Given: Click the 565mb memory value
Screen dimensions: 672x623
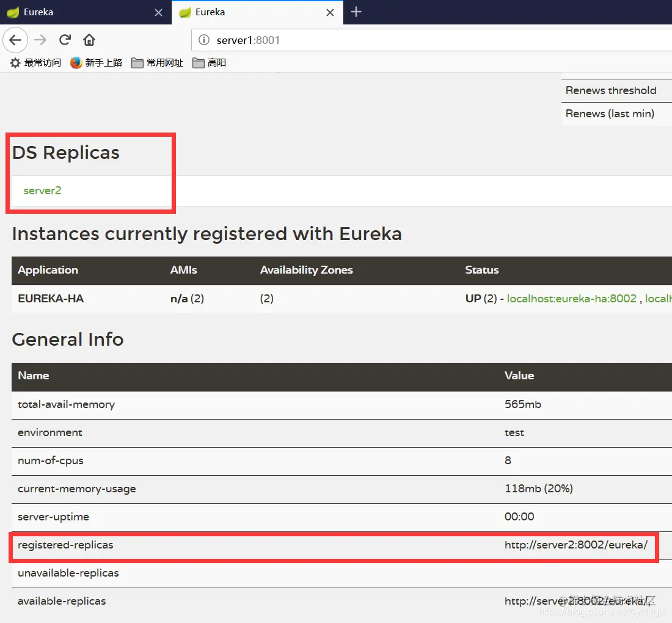Looking at the screenshot, I should [x=523, y=404].
